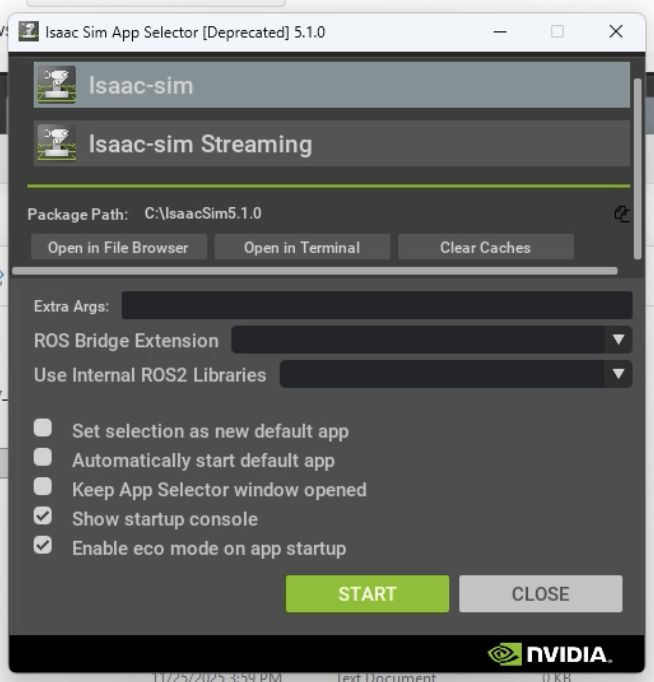654x682 pixels.
Task: Check Set selection as new default app
Action: [43, 428]
